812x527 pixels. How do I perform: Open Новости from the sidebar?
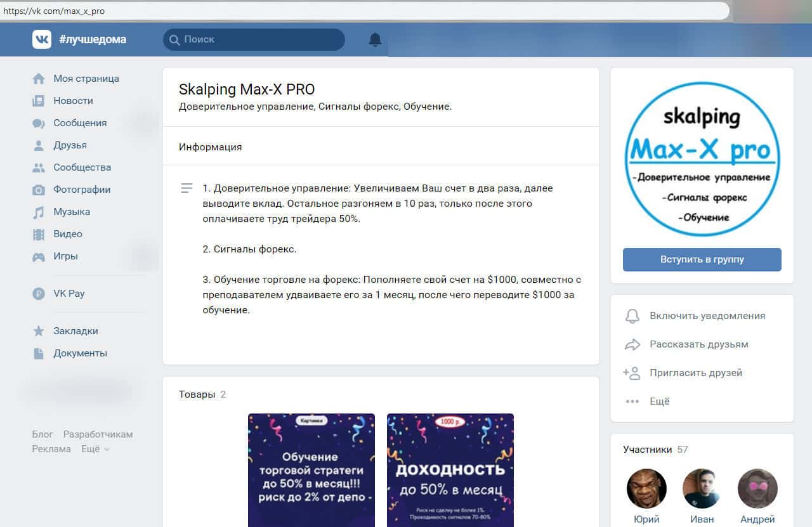(73, 101)
